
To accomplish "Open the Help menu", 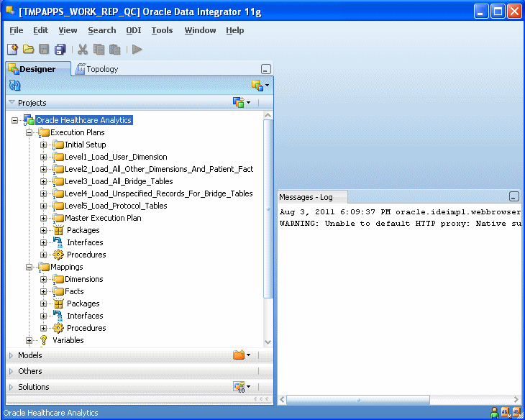I will (234, 30).
